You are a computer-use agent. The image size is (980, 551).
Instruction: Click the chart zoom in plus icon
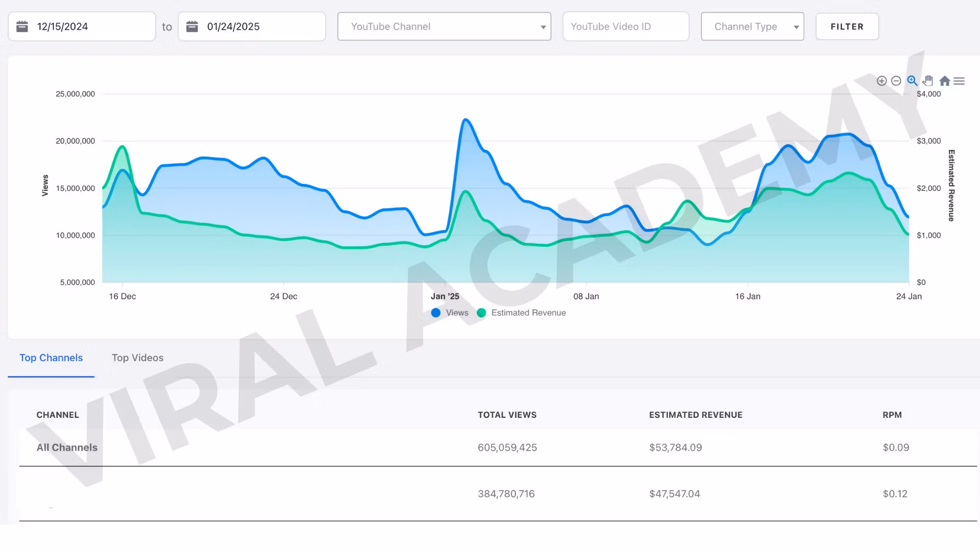pyautogui.click(x=881, y=81)
